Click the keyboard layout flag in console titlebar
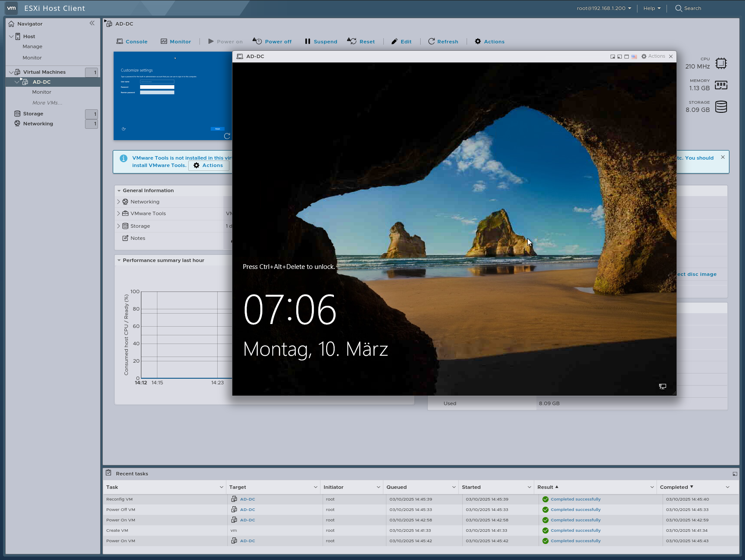Screen dimensions: 745x560 (x=634, y=56)
